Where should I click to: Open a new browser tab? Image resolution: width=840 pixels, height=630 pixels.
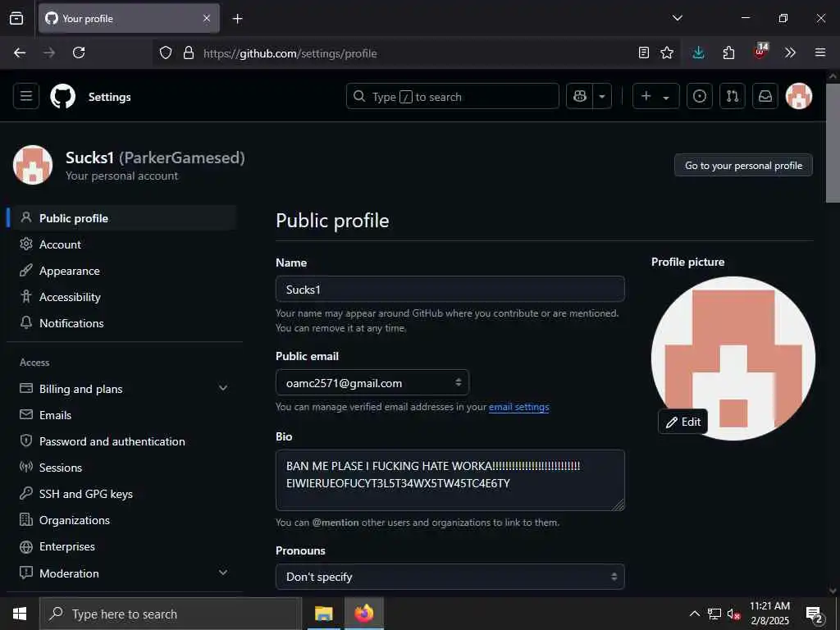point(237,19)
